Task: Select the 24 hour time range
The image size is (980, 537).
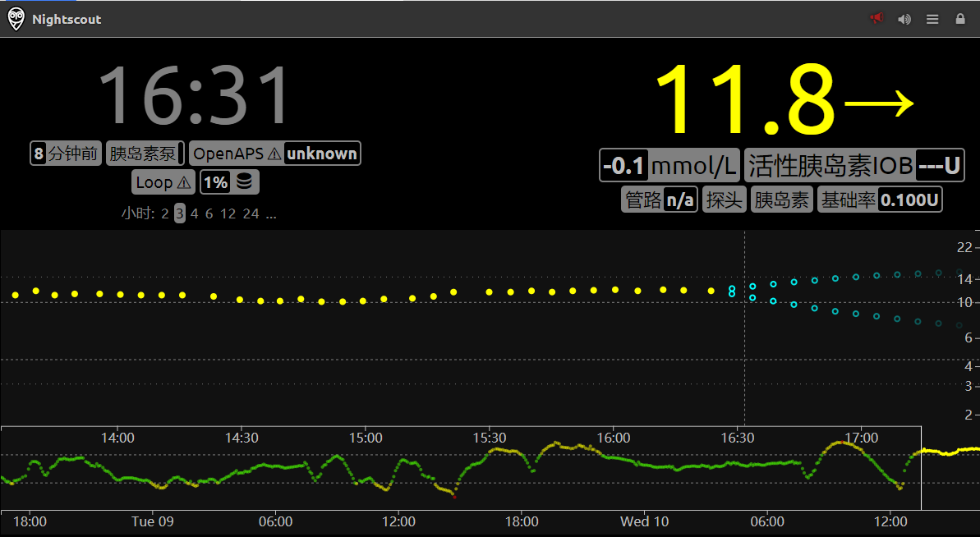Action: click(251, 213)
